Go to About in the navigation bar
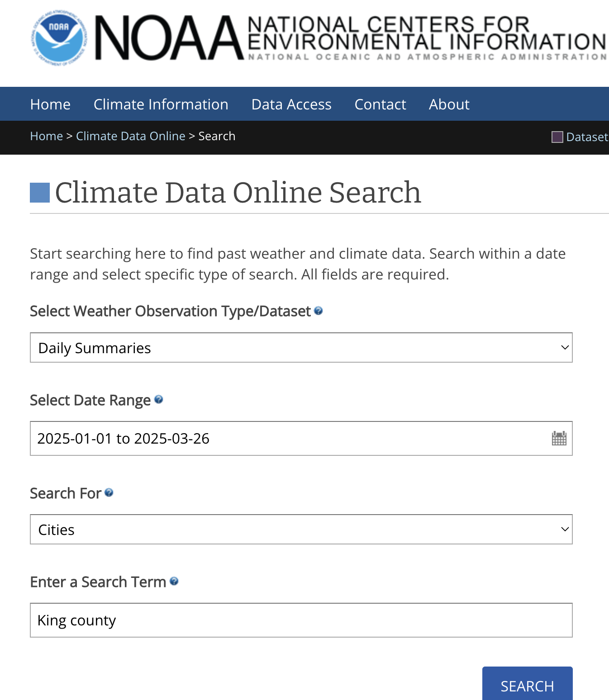This screenshot has height=700, width=609. (449, 104)
